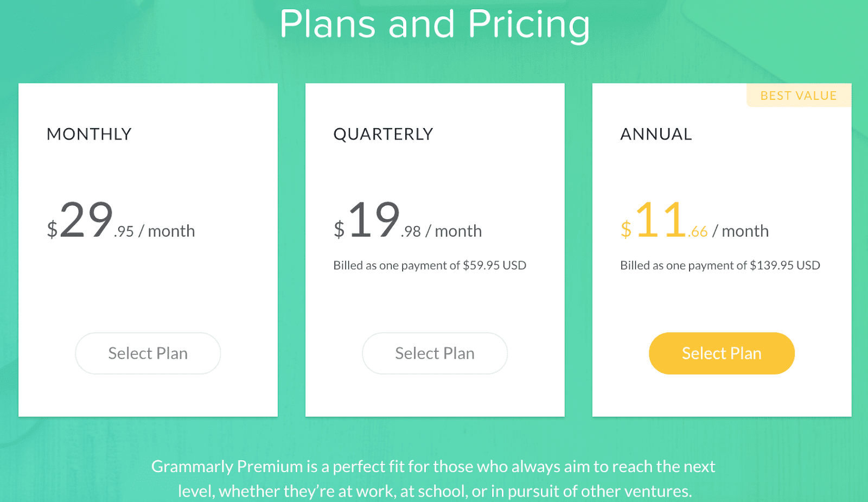Choose the yellow Select Plan button for Annual

(722, 353)
